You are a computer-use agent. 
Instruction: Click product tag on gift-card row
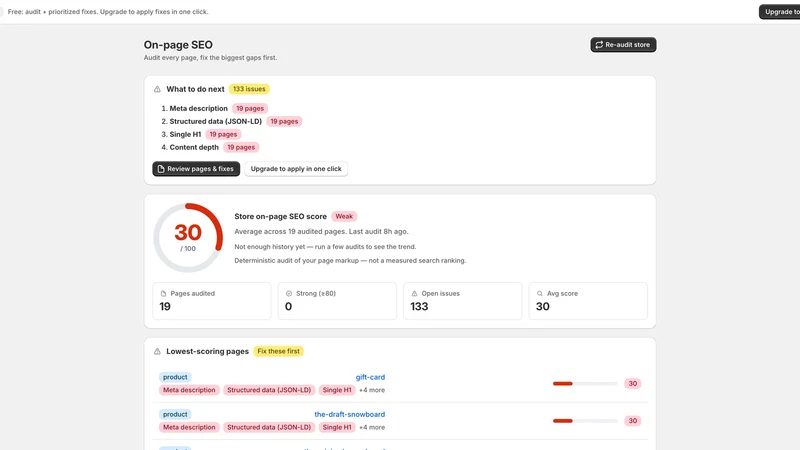(x=175, y=377)
